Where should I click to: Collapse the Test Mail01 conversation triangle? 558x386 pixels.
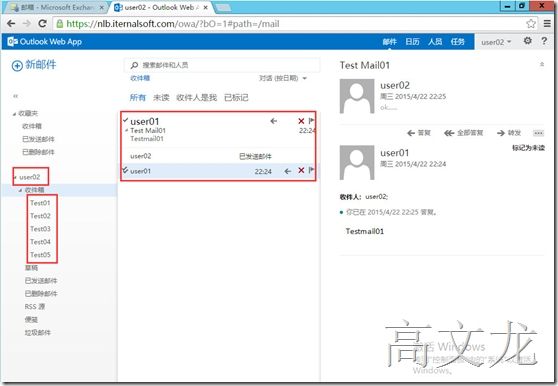click(127, 131)
